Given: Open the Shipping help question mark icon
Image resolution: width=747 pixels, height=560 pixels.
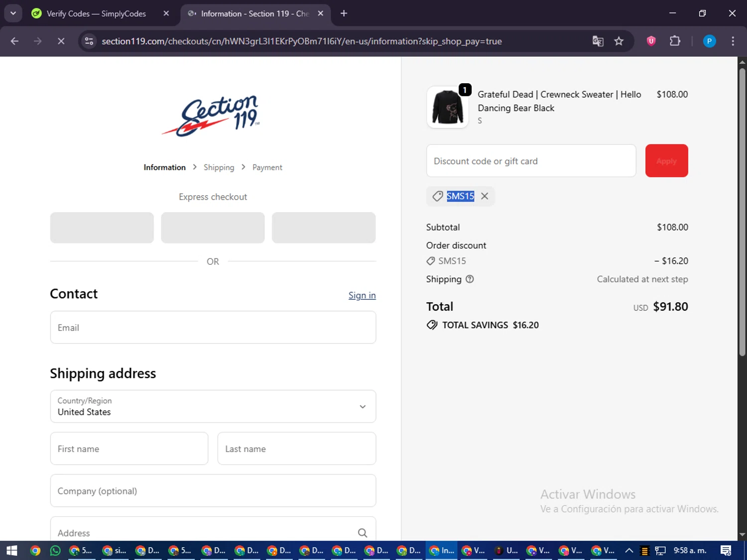Looking at the screenshot, I should 470,279.
